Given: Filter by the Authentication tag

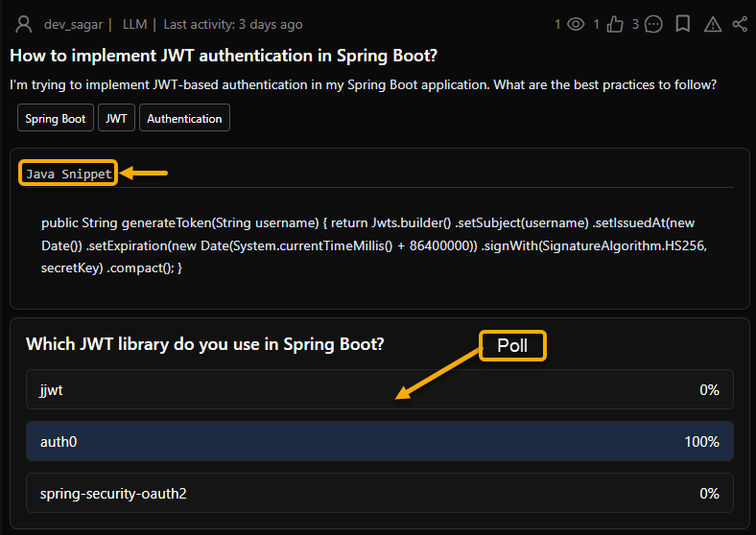Looking at the screenshot, I should coord(184,119).
